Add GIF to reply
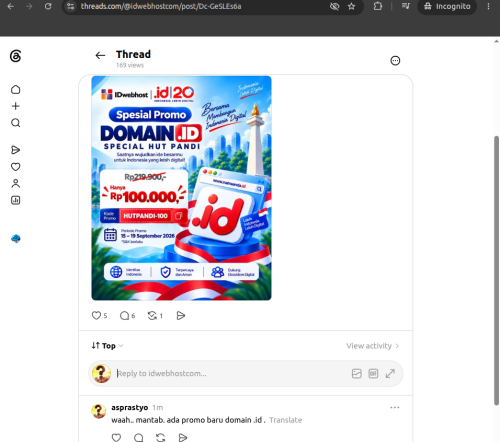The height and width of the screenshot is (442, 500). tap(373, 374)
